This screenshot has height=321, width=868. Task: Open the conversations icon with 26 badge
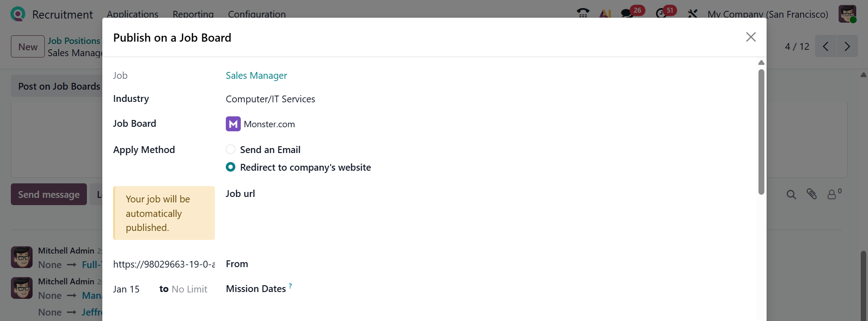click(627, 13)
